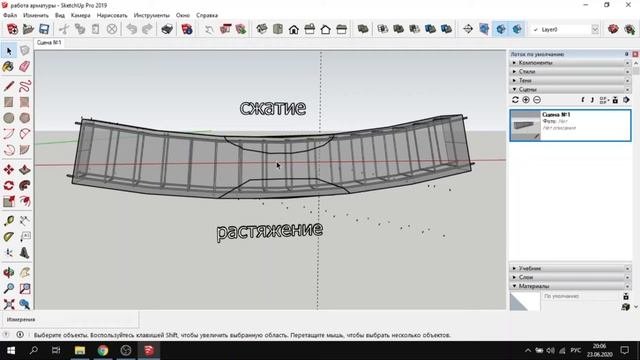Toggle Display Section Planes button
Viewport: 640px width, 360px height.
(x=484, y=29)
